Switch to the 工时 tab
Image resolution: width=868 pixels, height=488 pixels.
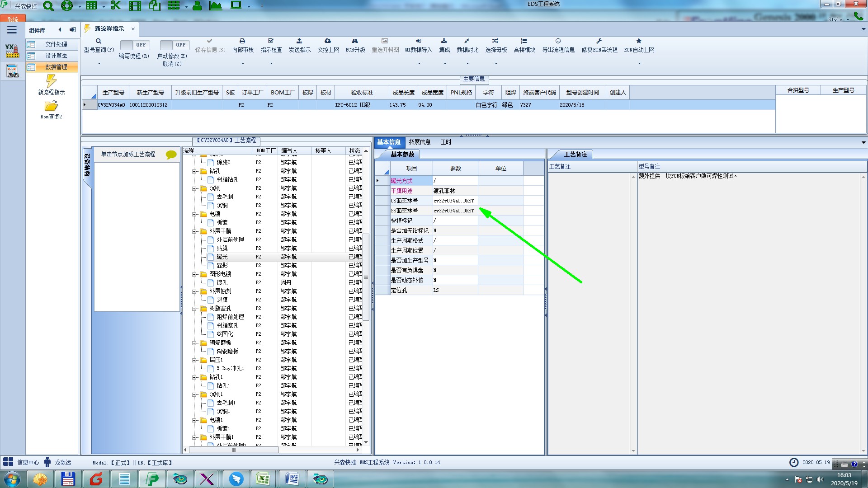(x=446, y=142)
